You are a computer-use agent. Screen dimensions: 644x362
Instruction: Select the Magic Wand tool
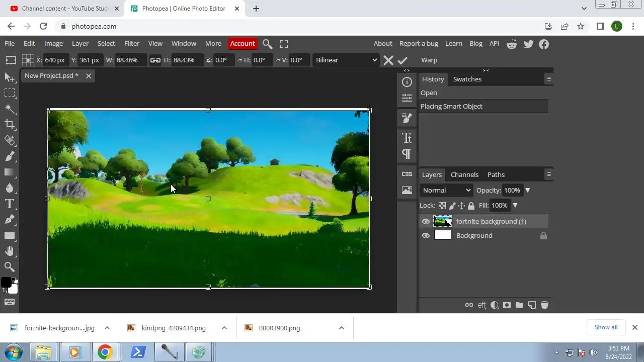[10, 109]
